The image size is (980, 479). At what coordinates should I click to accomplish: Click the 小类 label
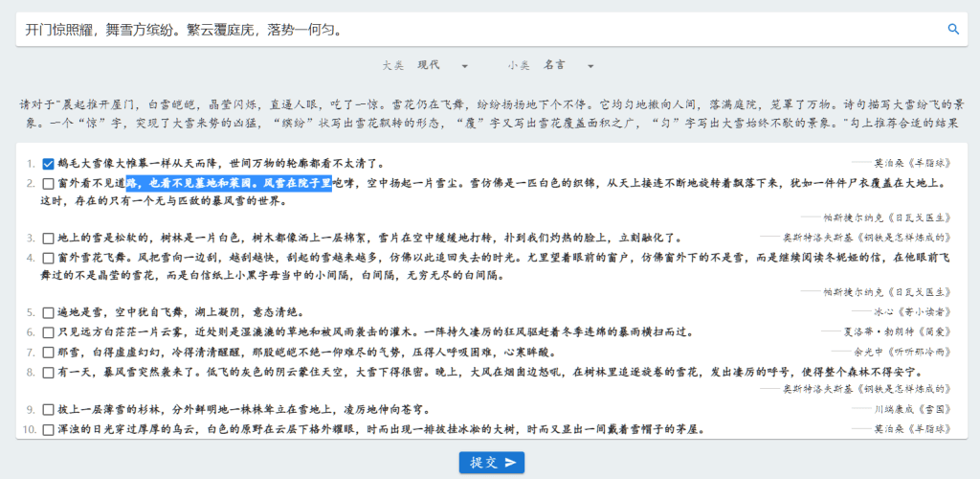click(519, 65)
